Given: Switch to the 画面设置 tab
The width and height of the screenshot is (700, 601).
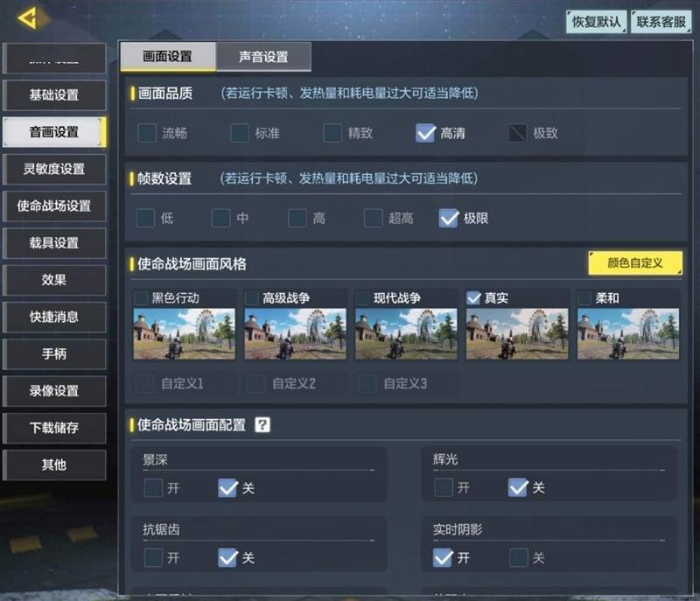Looking at the screenshot, I should (x=168, y=57).
